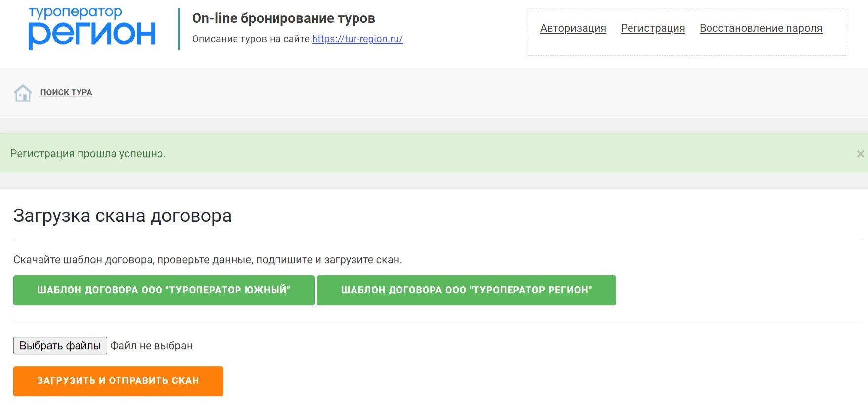Image resolution: width=868 pixels, height=420 pixels.
Task: Go to Авторизация page
Action: point(573,28)
